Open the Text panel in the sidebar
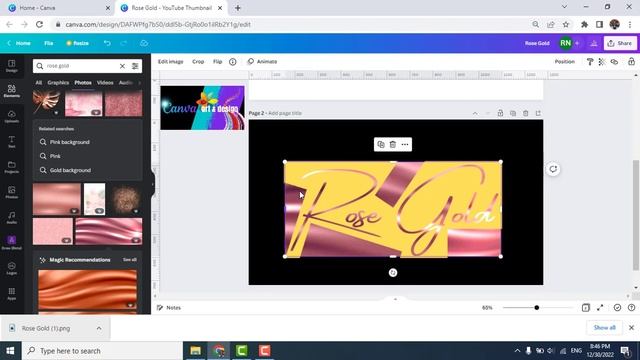This screenshot has height=360, width=640. (x=11, y=142)
